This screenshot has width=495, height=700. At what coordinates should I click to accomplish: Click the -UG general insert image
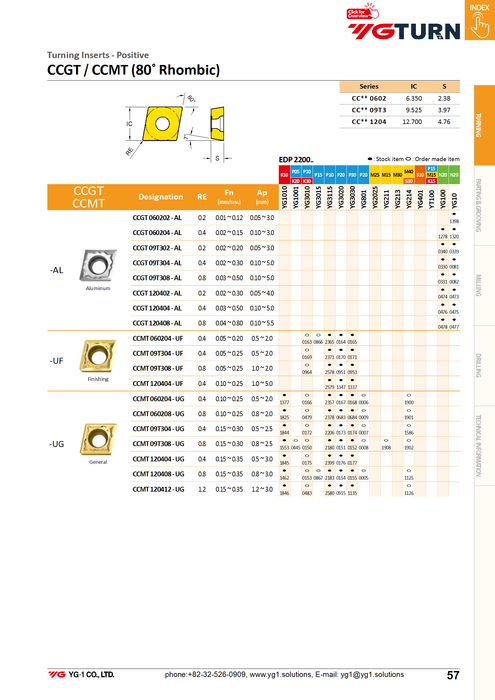click(98, 439)
